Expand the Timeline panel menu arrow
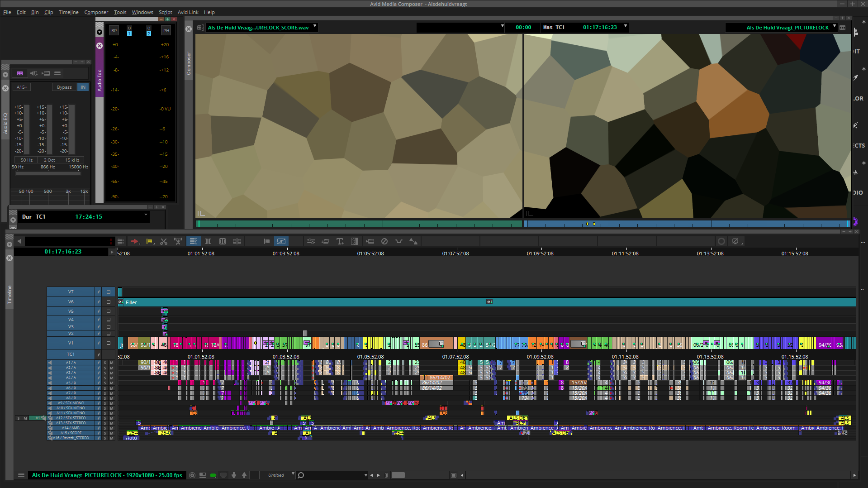 coord(9,244)
